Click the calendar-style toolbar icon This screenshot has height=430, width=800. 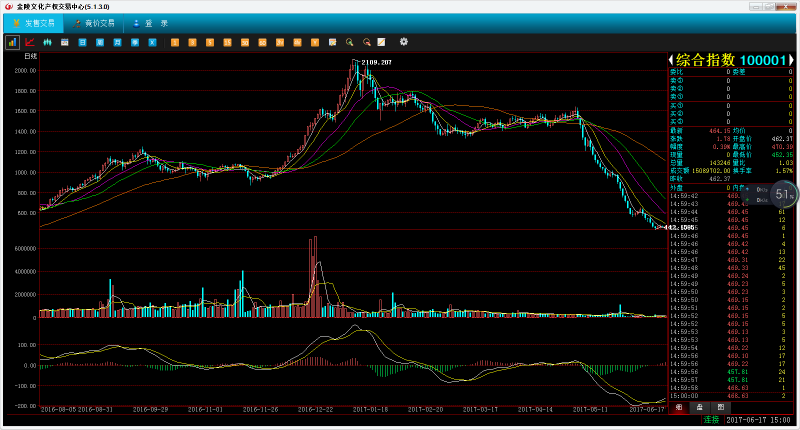point(65,42)
